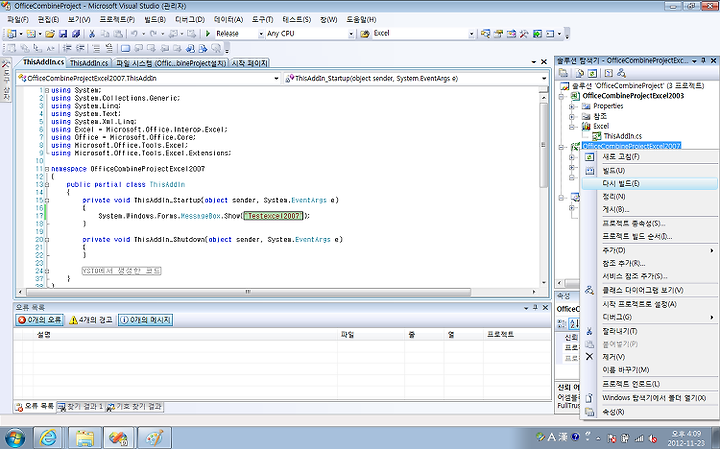Viewport: 720px width, 449px height.
Task: Save the file with the floppy disk icon
Action: (x=63, y=34)
